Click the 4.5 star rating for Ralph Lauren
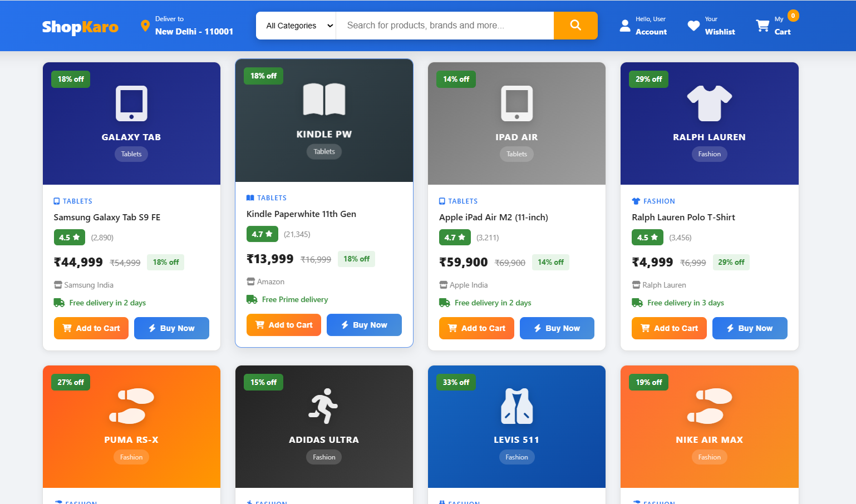This screenshot has height=504, width=856. [647, 238]
